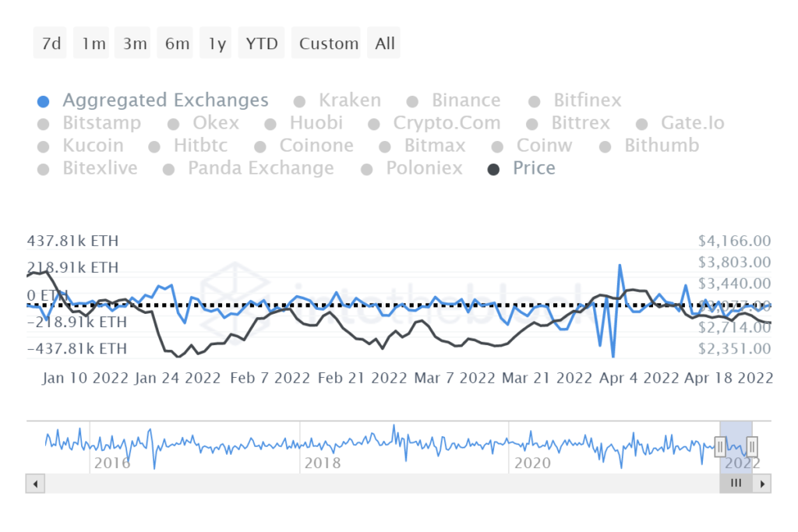Toggle Crypto.Com series in legend
This screenshot has width=798, height=532.
pos(435,122)
